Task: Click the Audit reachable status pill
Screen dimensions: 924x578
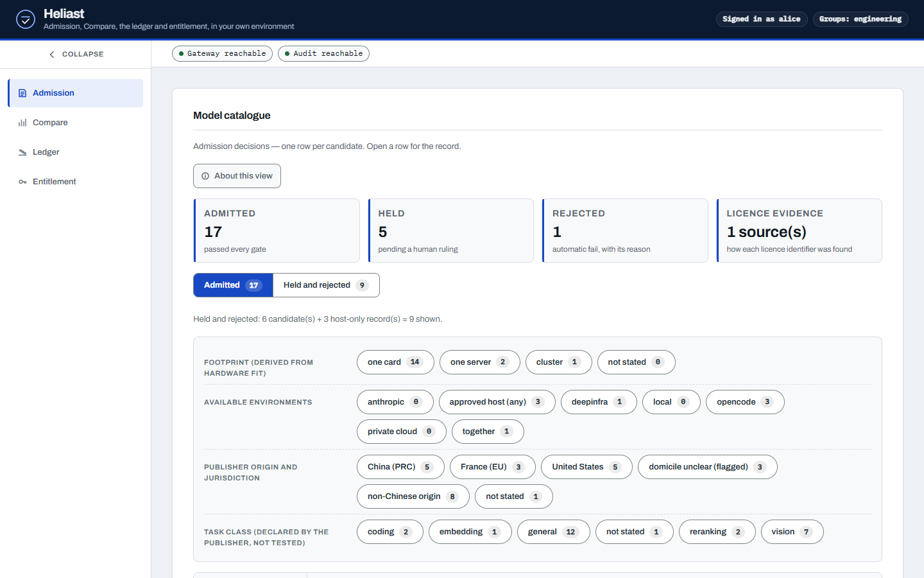Action: (x=323, y=54)
